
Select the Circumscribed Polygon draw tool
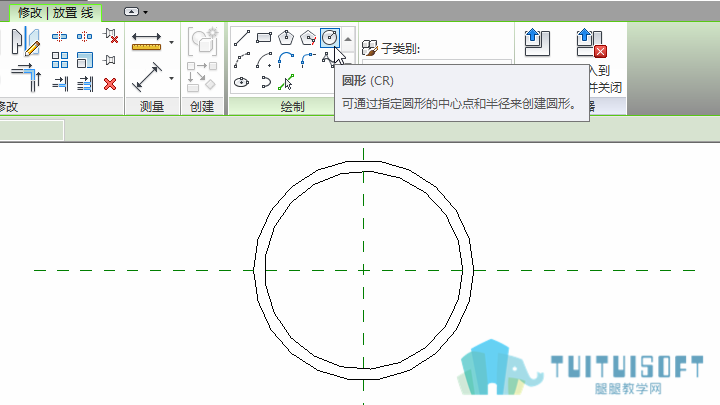[x=308, y=38]
